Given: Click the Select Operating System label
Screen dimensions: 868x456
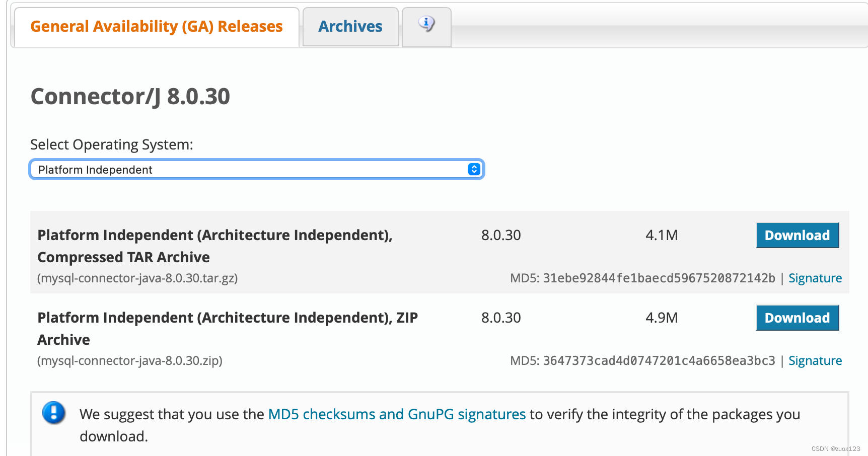Looking at the screenshot, I should click(112, 145).
